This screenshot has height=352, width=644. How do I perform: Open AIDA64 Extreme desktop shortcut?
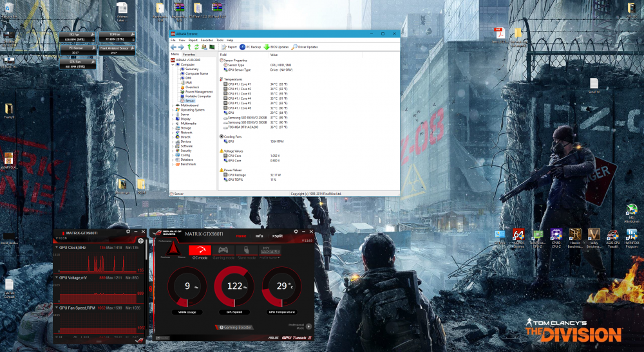pyautogui.click(x=518, y=238)
